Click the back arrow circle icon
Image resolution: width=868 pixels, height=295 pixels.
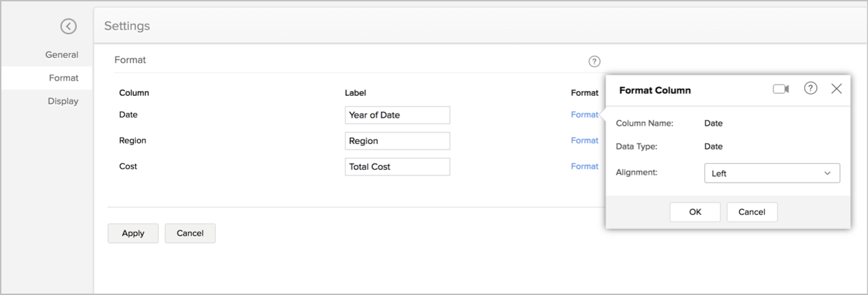pos(68,27)
